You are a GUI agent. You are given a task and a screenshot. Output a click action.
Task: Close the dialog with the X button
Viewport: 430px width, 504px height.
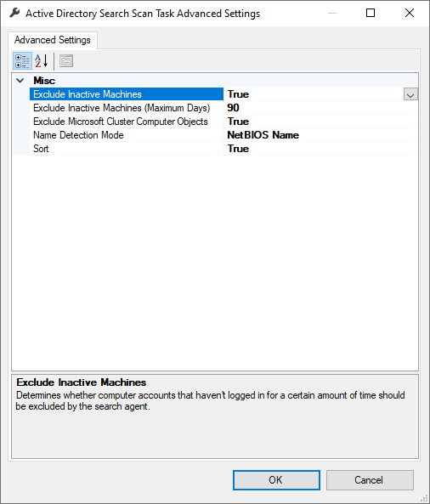coord(410,13)
